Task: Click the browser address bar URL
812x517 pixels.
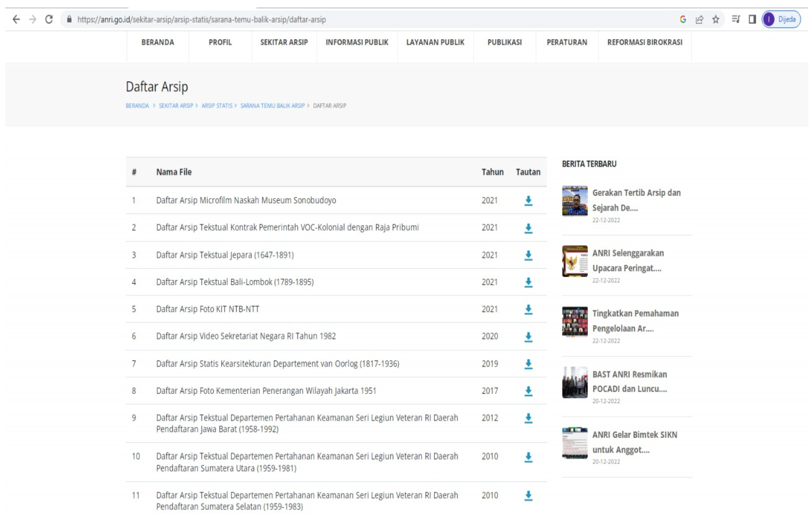Action: coord(202,19)
